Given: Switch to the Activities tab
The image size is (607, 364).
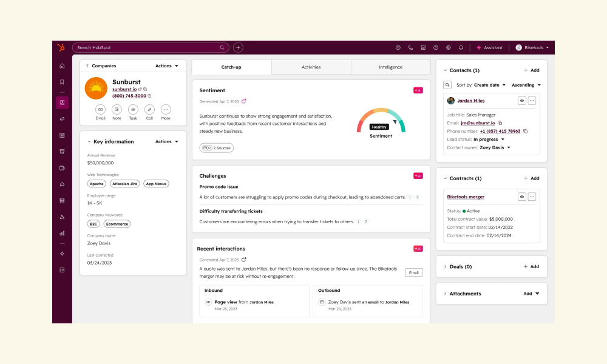Looking at the screenshot, I should 311,67.
